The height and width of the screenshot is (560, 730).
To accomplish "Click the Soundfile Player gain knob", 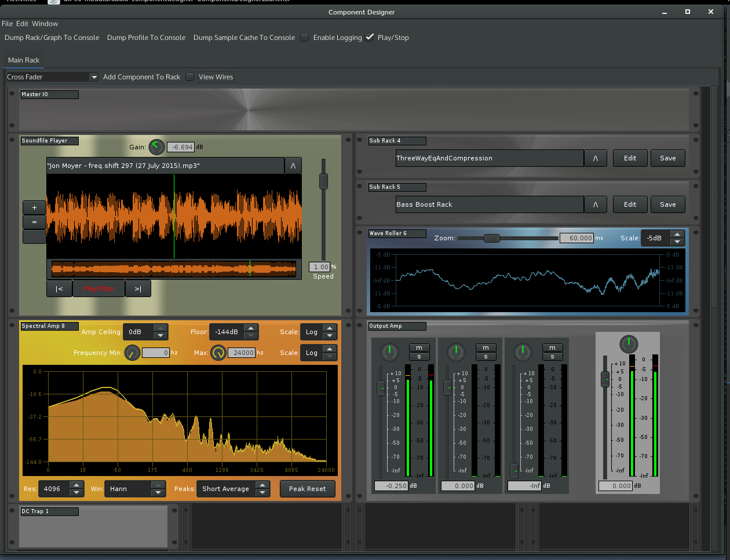I will pos(156,147).
